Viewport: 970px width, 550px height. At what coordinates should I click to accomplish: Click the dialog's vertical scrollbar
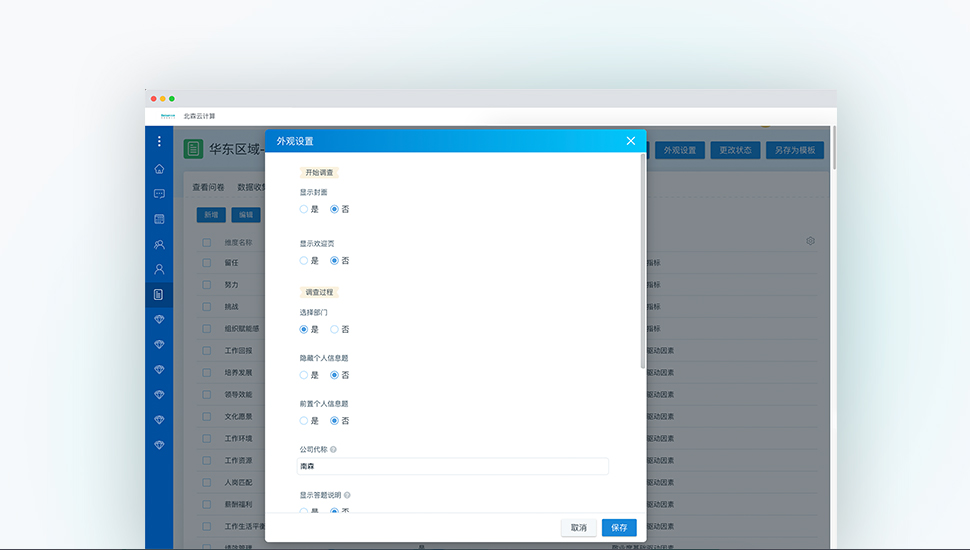coord(643,262)
